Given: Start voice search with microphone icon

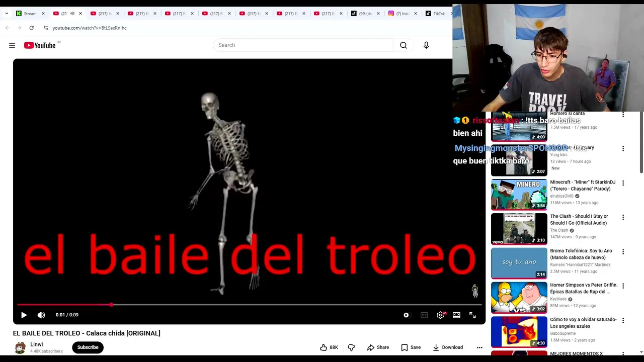Looking at the screenshot, I should point(426,45).
